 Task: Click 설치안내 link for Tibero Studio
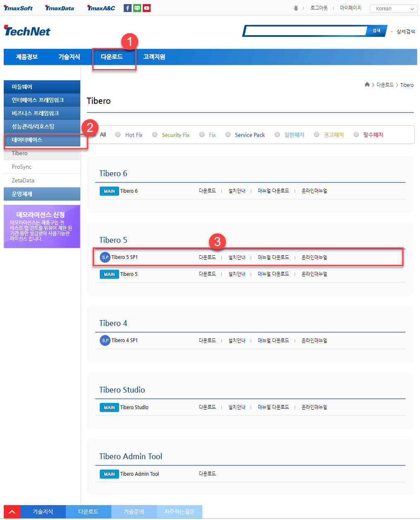coord(237,407)
